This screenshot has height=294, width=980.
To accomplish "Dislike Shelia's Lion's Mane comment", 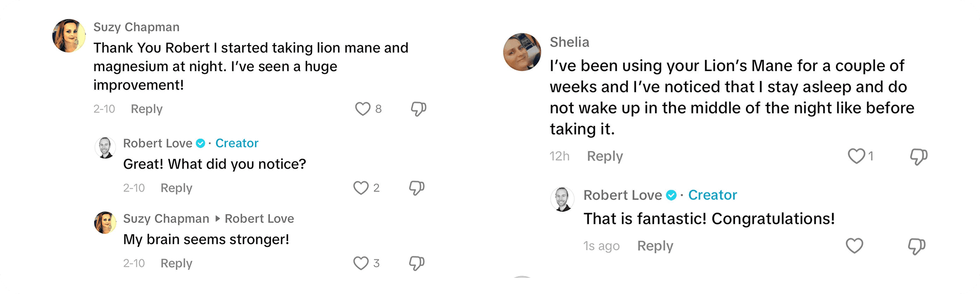I will pyautogui.click(x=919, y=157).
